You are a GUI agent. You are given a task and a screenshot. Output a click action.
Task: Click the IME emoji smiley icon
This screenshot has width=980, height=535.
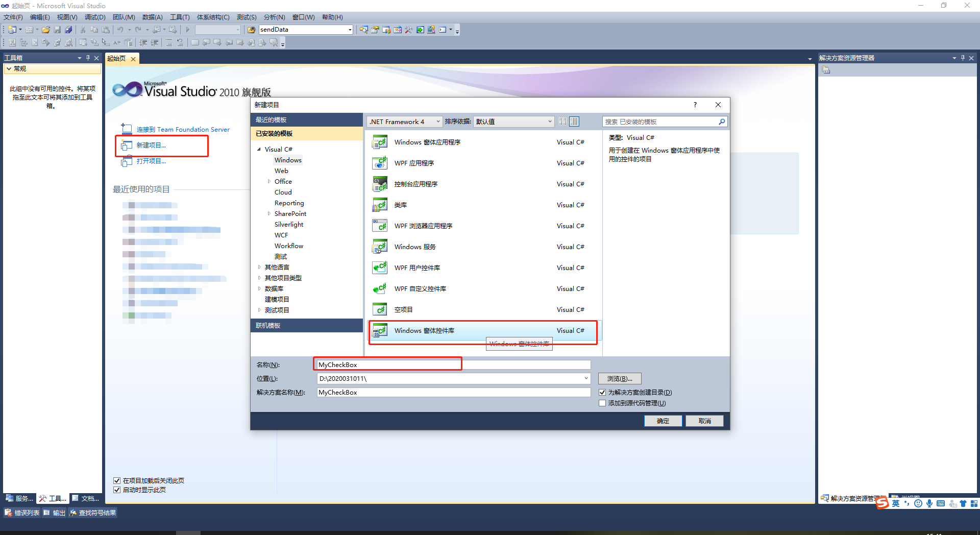918,503
